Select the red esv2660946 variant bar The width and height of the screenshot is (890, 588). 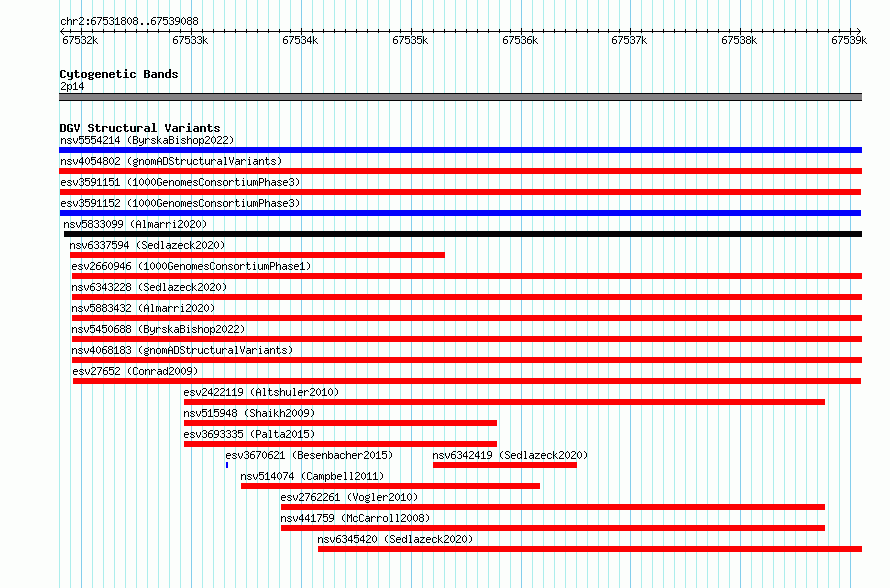[x=467, y=276]
